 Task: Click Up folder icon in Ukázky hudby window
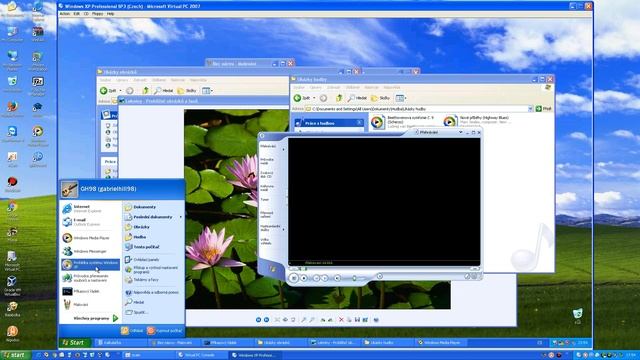[339, 98]
